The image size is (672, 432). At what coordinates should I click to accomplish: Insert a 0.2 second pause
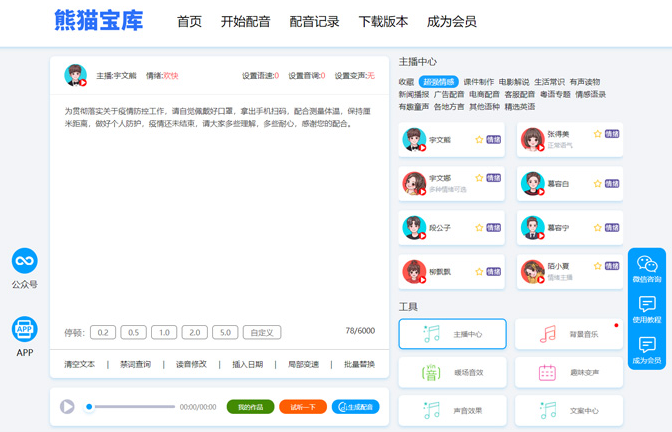coord(103,332)
